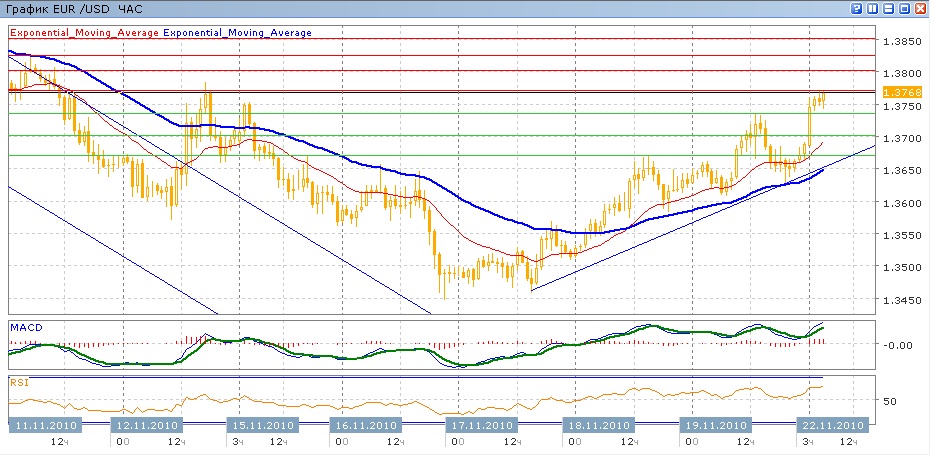This screenshot has width=934, height=455.
Task: Select the 11.11.2010 date marker
Action: point(45,424)
